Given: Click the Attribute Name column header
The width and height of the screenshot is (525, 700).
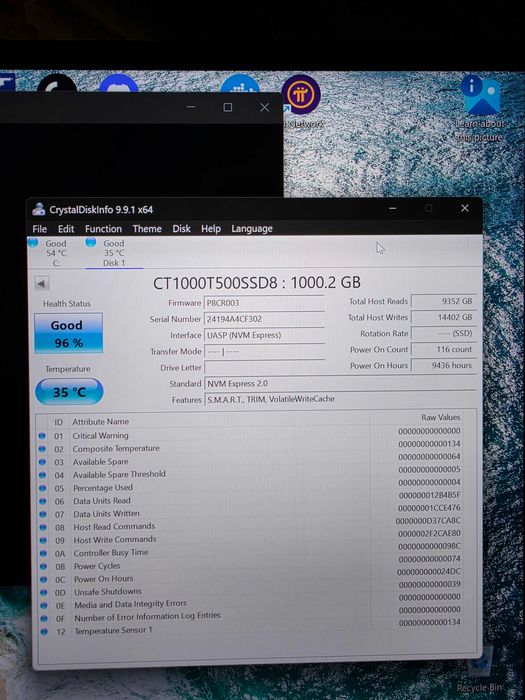Looking at the screenshot, I should pos(100,421).
